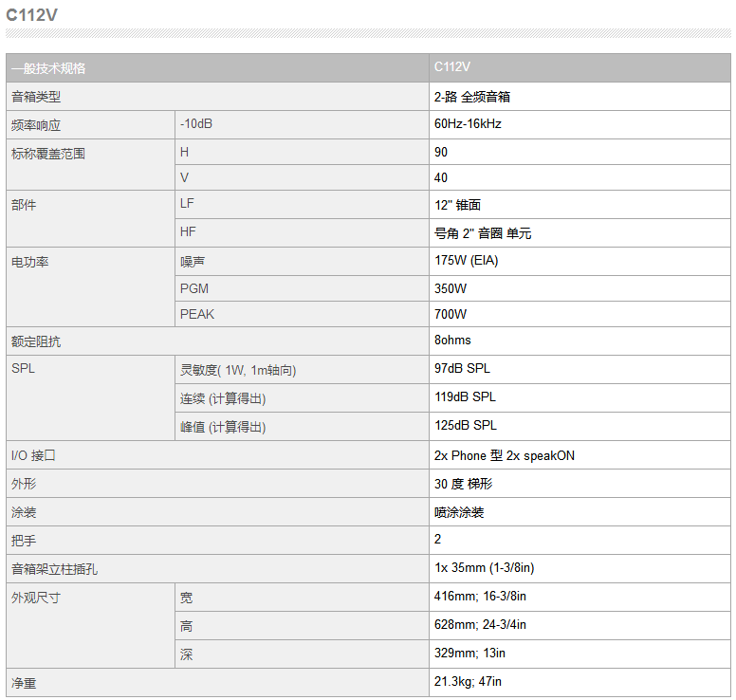The width and height of the screenshot is (736, 700).
Task: Click the '外形' row label
Action: click(24, 484)
